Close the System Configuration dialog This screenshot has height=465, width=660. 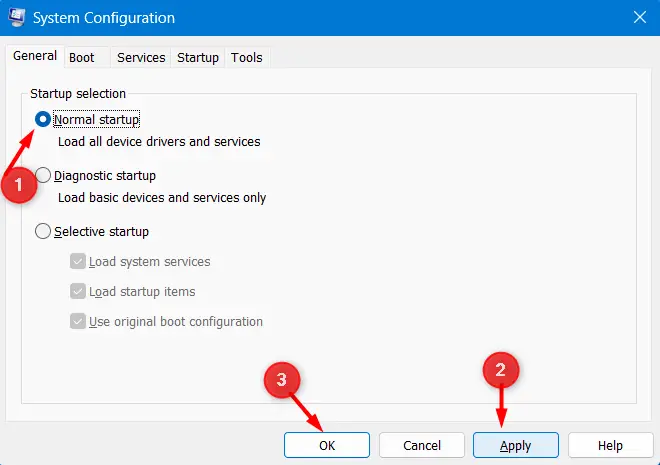[x=638, y=18]
